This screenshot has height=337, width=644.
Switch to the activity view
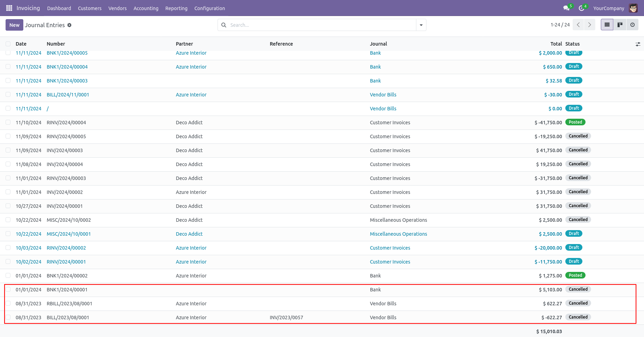(x=632, y=25)
